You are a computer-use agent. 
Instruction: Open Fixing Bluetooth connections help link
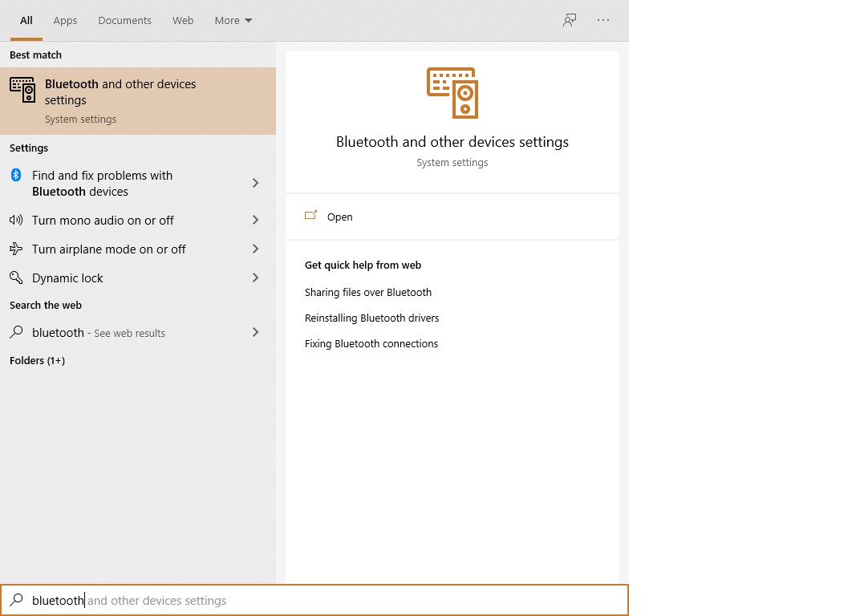(371, 344)
